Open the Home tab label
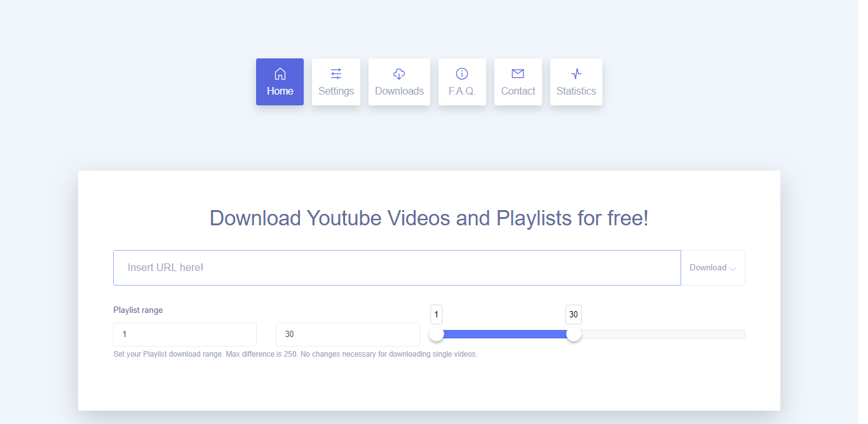868x424 pixels. (x=280, y=91)
